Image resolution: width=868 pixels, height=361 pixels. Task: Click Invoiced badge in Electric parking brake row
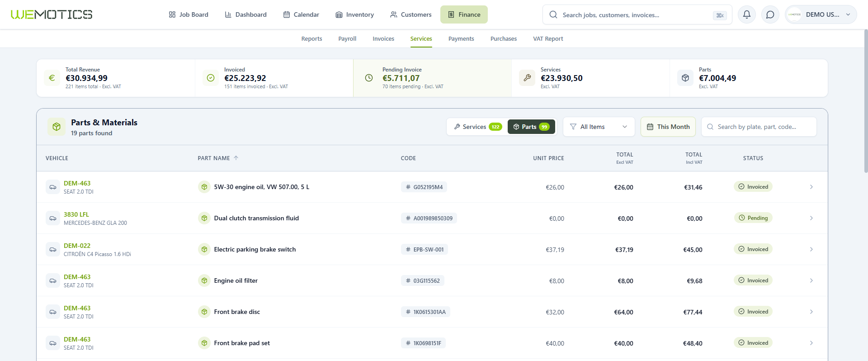tap(753, 249)
